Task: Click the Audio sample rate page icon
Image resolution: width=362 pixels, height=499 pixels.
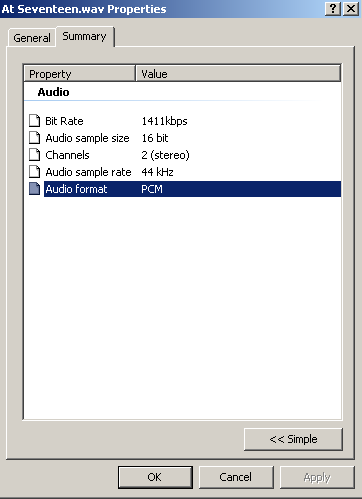Action: point(34,172)
